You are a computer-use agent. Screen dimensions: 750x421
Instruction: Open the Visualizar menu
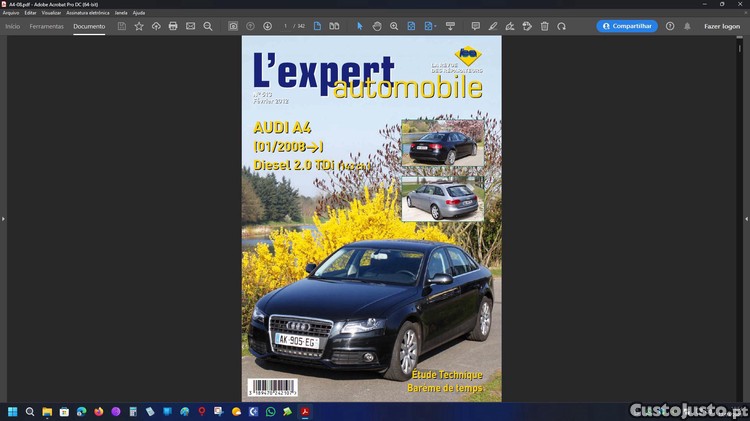point(51,13)
